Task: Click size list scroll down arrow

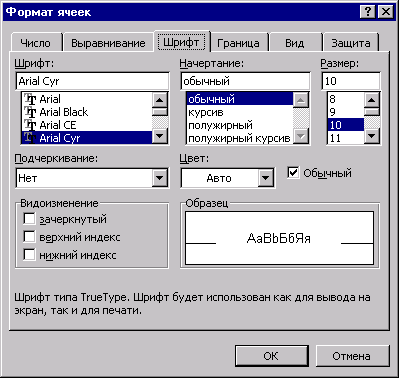Action: click(372, 136)
